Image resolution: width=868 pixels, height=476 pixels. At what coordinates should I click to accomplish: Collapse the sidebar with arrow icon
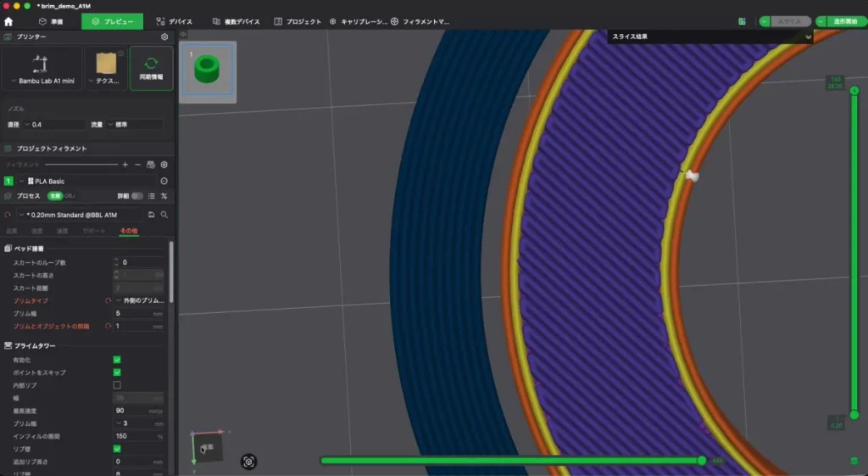[x=183, y=34]
